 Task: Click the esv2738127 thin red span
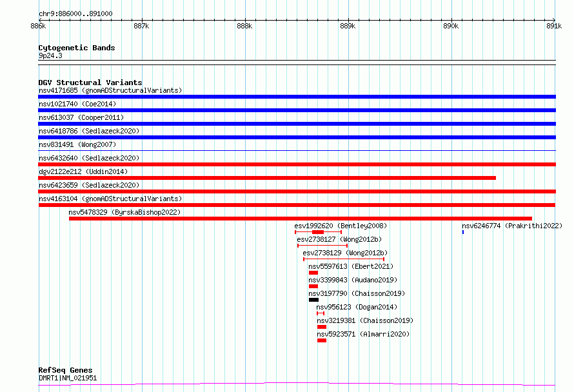(322, 246)
